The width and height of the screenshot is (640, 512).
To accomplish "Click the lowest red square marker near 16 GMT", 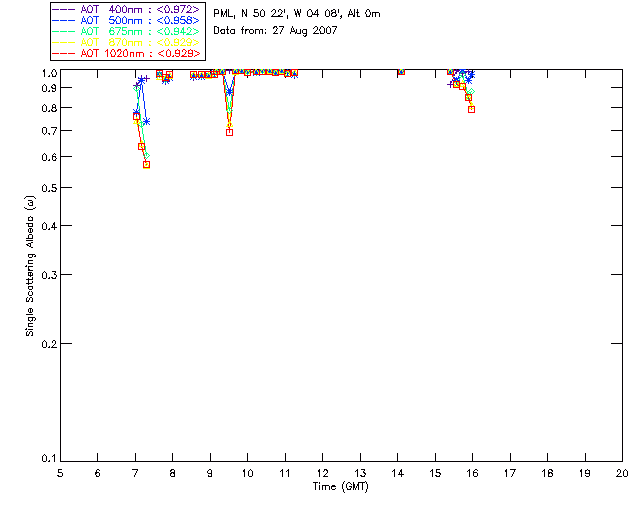I will (x=471, y=109).
